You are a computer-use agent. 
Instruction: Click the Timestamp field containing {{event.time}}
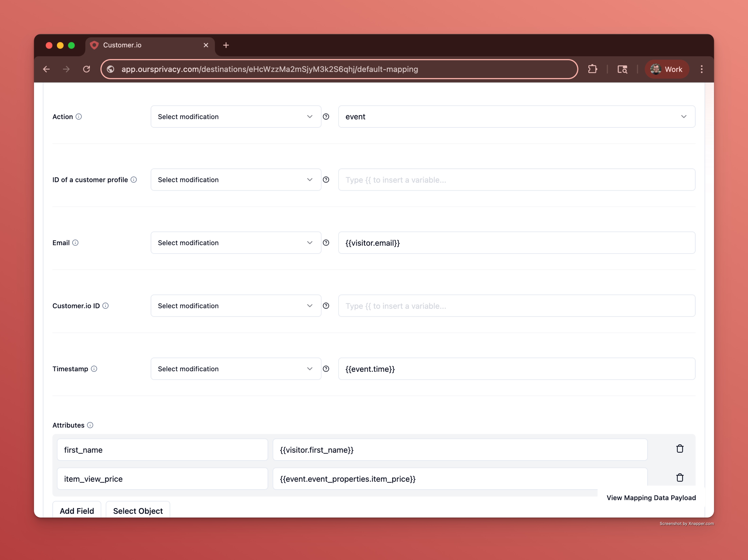(517, 369)
